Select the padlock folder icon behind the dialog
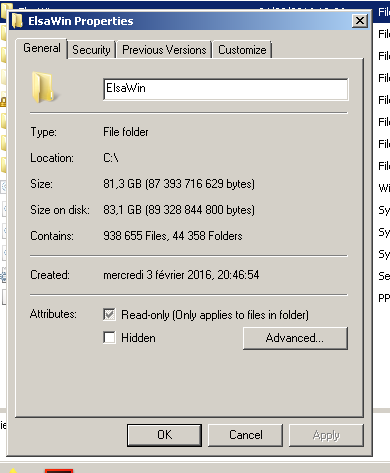The height and width of the screenshot is (473, 390). pyautogui.click(x=3, y=102)
